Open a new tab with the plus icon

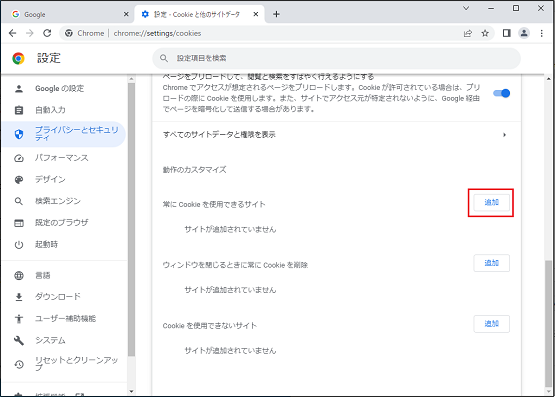(276, 14)
